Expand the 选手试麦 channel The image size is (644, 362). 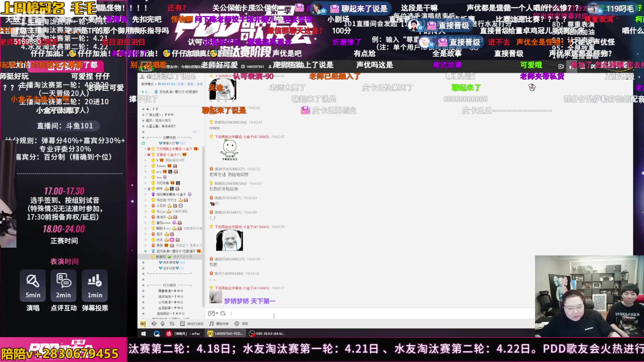click(x=171, y=268)
